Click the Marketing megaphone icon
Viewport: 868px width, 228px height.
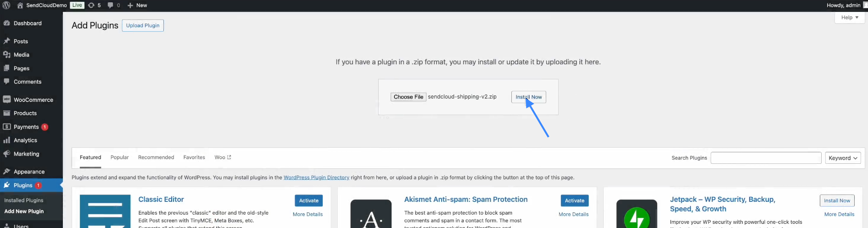7,154
